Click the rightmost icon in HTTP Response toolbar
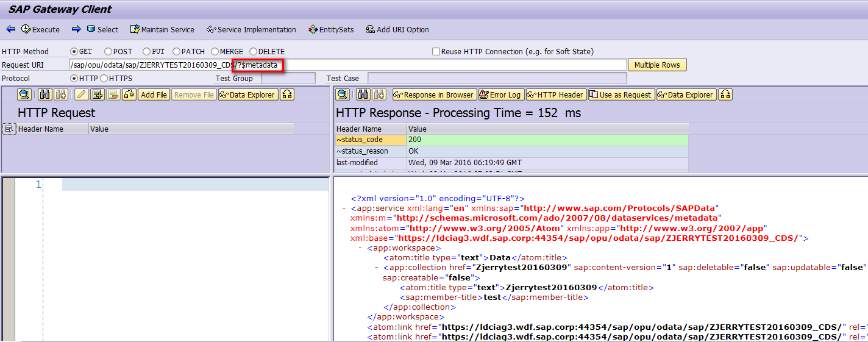 point(725,94)
